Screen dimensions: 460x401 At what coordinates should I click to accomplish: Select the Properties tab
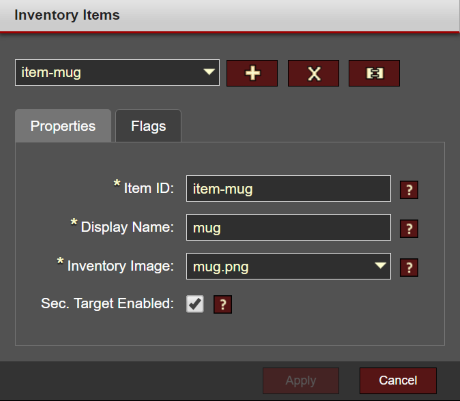pyautogui.click(x=63, y=126)
